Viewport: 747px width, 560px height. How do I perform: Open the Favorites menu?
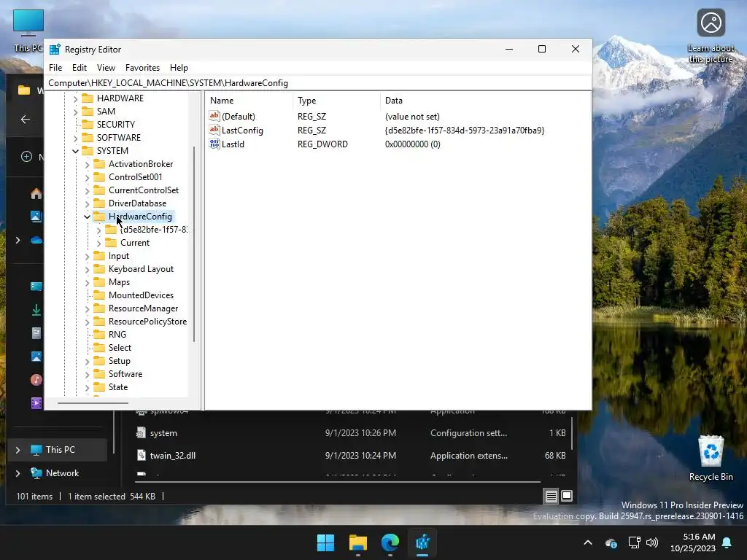point(142,68)
